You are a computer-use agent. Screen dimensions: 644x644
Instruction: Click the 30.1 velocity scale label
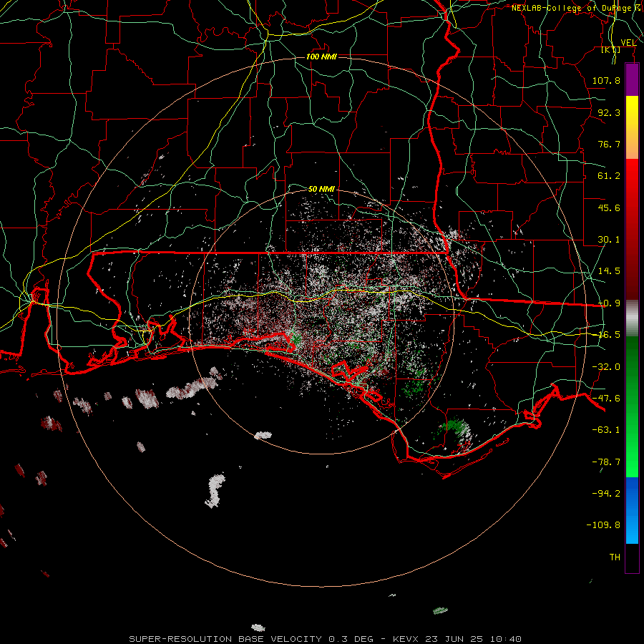pyautogui.click(x=609, y=240)
